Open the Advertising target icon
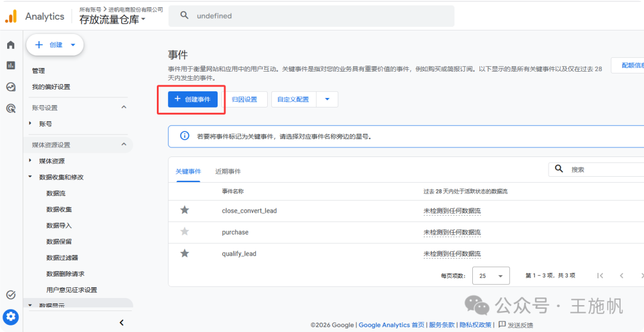 [11, 109]
